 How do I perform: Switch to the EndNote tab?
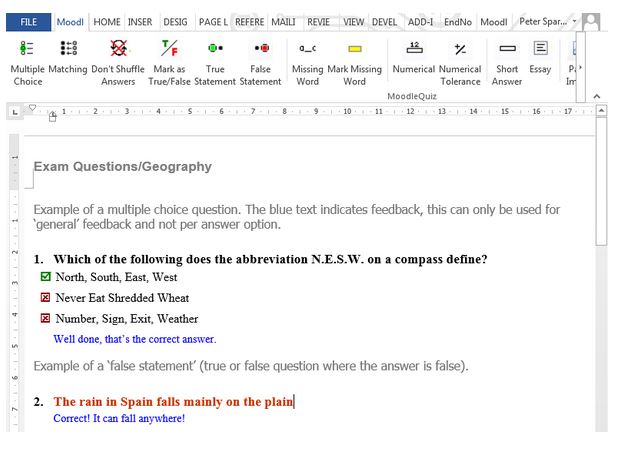458,22
